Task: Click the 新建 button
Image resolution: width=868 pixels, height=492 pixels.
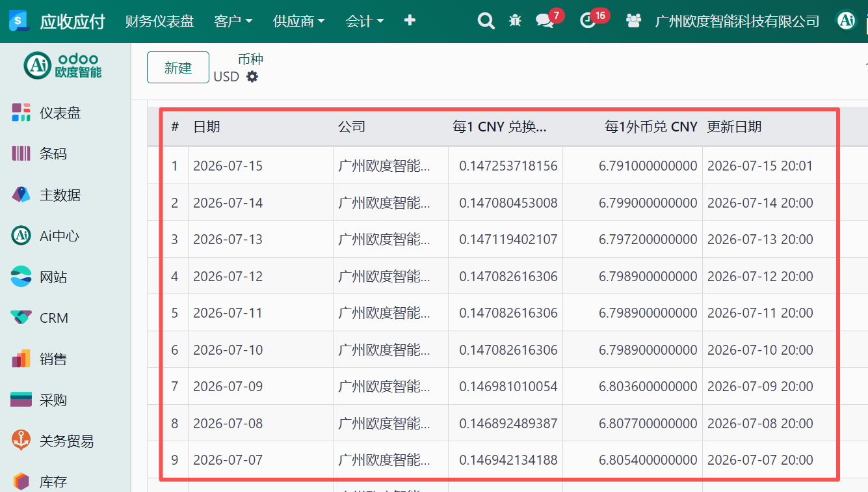Action: pos(178,68)
